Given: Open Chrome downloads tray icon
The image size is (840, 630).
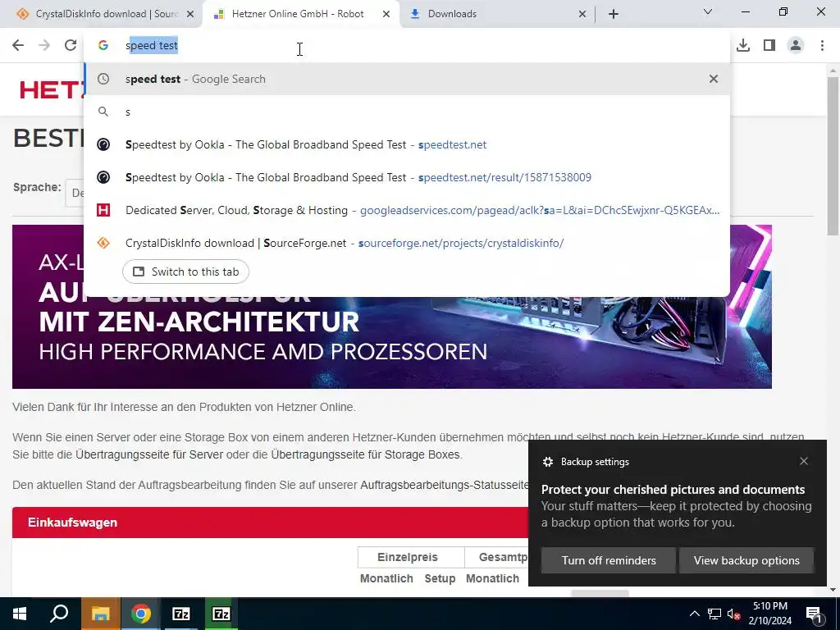Looking at the screenshot, I should point(743,46).
